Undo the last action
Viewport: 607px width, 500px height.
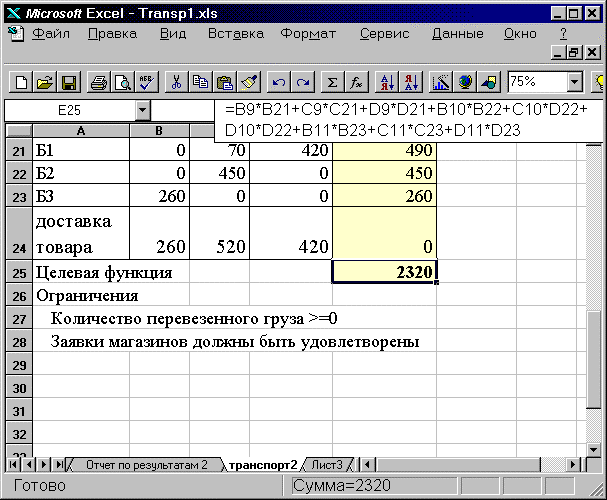pos(279,82)
